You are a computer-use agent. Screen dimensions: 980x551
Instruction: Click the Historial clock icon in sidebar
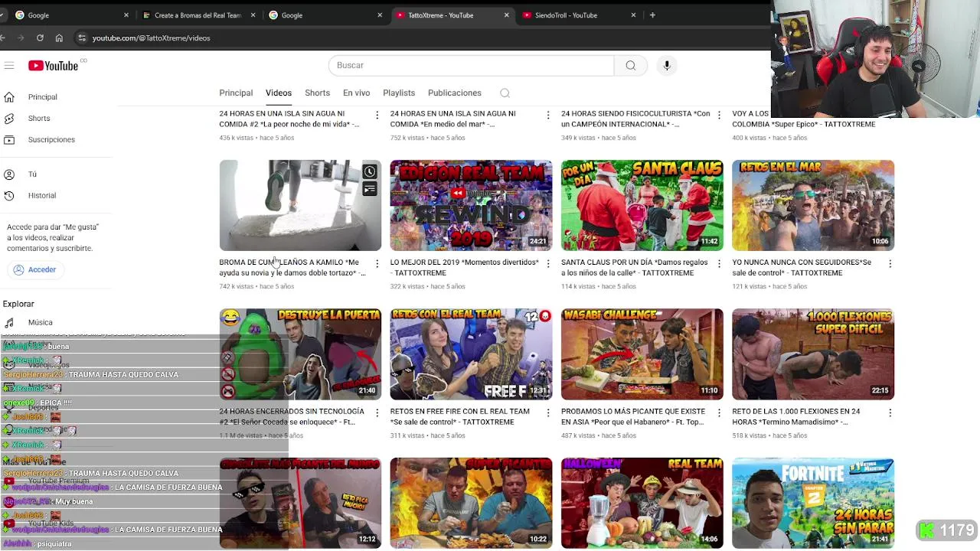(9, 196)
